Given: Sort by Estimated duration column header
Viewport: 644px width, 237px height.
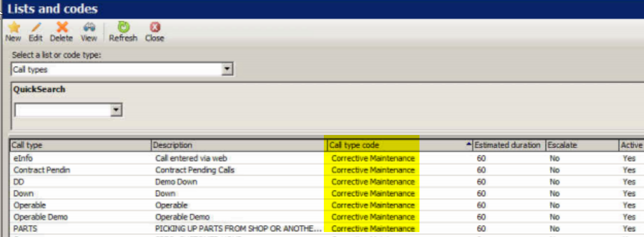Looking at the screenshot, I should point(509,145).
